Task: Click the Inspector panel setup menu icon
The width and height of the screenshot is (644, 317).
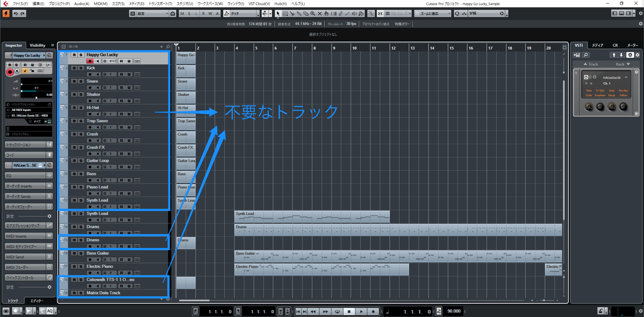Action: pyautogui.click(x=53, y=45)
